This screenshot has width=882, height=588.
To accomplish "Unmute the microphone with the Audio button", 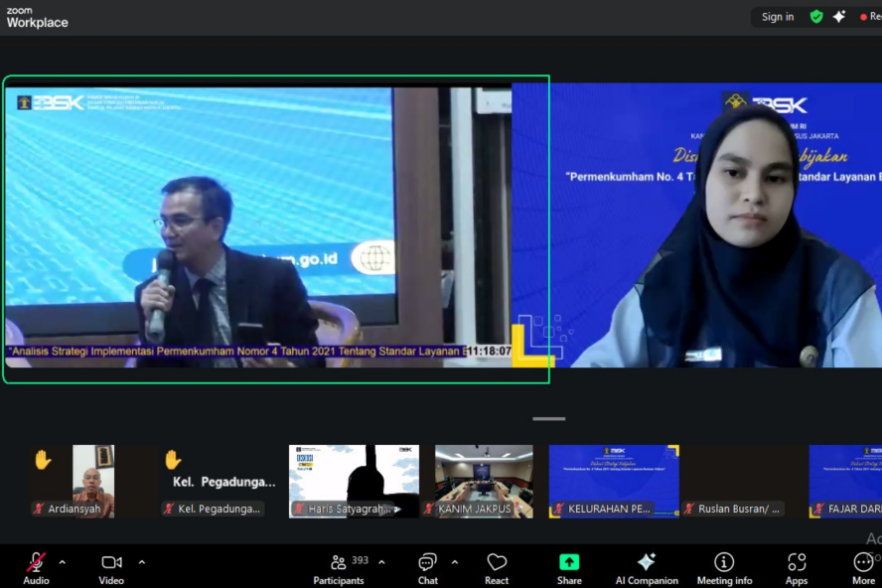I will pos(36,563).
